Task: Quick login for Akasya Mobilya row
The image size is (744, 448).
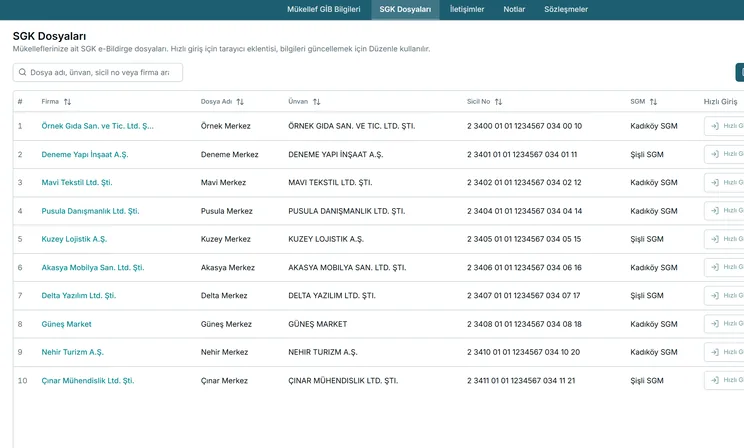Action: point(724,267)
